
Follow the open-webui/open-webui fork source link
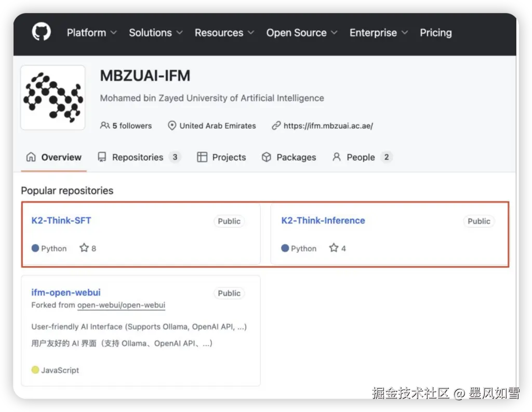point(121,305)
